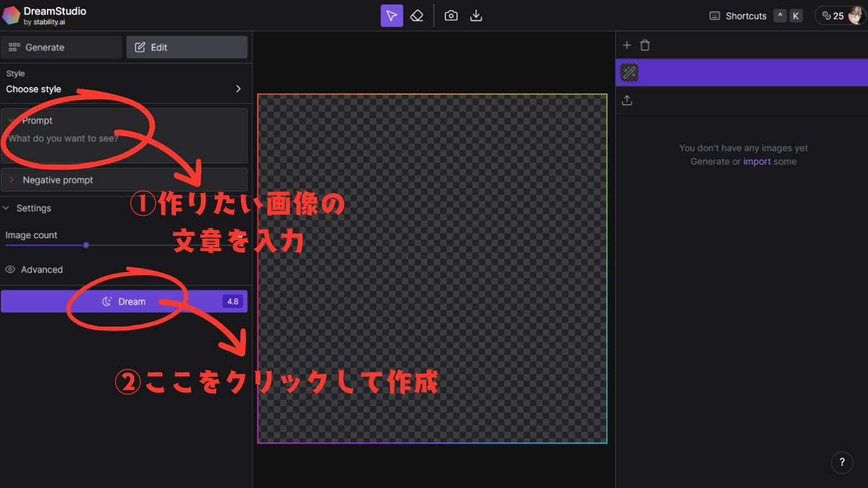Switch to the Generate tab

point(61,47)
